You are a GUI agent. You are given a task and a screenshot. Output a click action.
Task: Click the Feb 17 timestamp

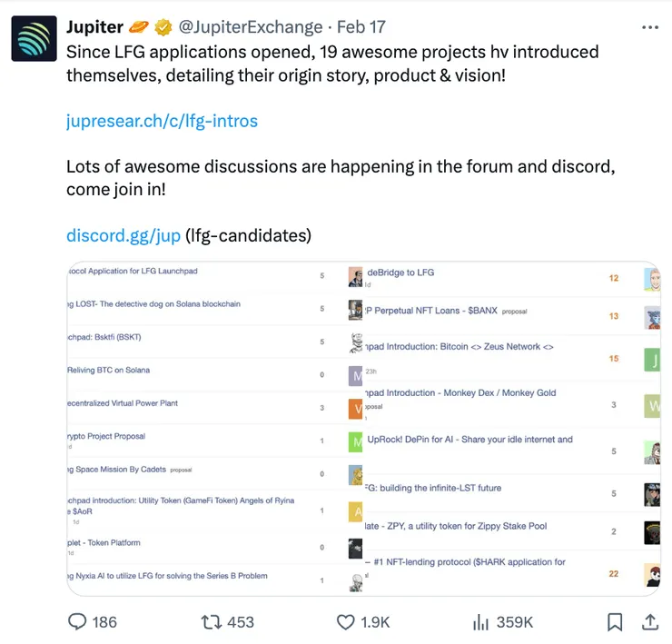pyautogui.click(x=361, y=27)
